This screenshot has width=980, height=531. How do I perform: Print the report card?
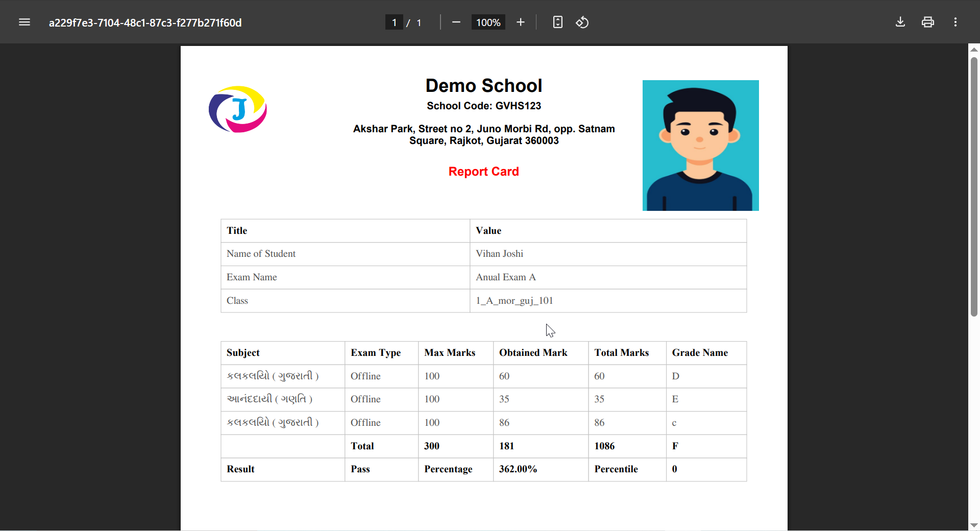pos(927,22)
